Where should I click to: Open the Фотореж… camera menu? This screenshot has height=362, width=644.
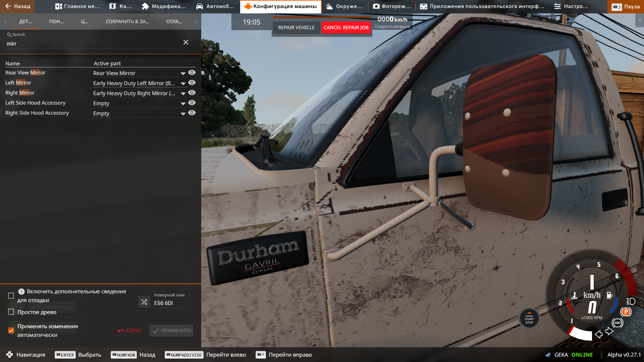point(392,6)
